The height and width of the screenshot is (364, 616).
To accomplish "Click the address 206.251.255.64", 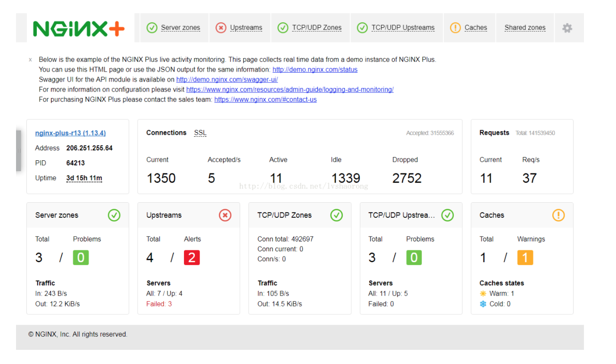I will 89,148.
